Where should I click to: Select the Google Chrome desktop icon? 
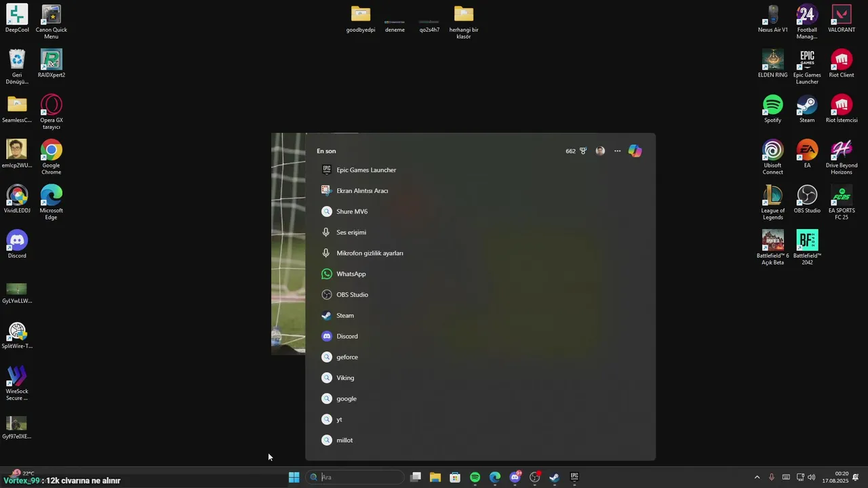click(52, 157)
